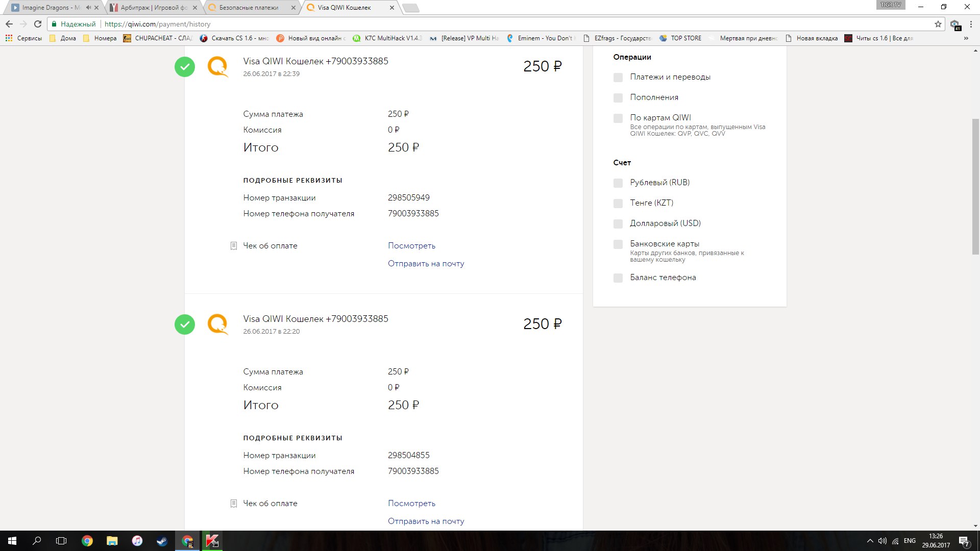Image resolution: width=980 pixels, height=551 pixels.
Task: Open Windows search magnifier icon
Action: [37, 541]
